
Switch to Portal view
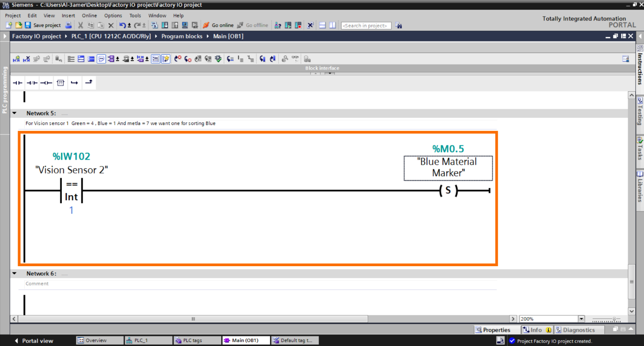click(33, 341)
